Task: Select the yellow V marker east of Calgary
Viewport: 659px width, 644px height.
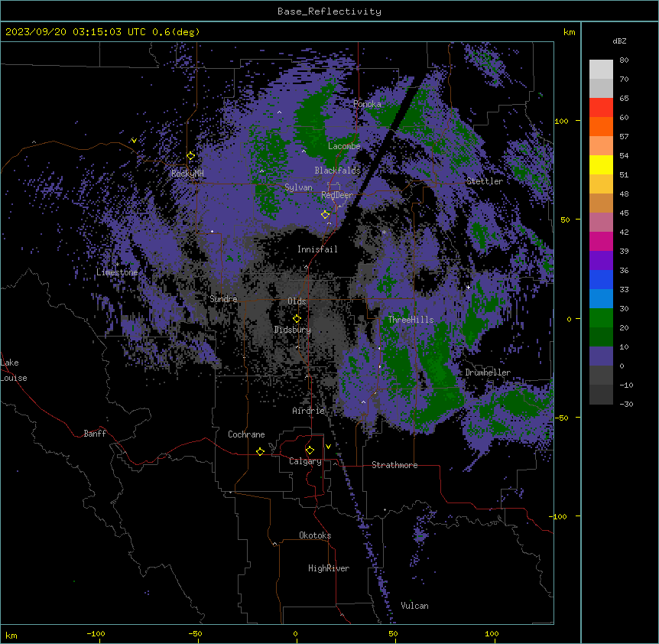Action: pyautogui.click(x=328, y=447)
